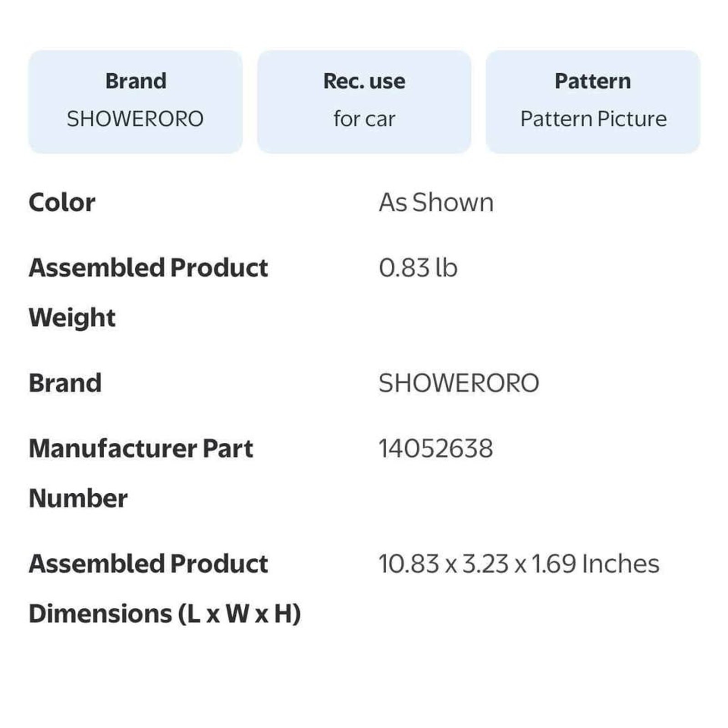Click the 'As Shown' color value
728x728 pixels.
(x=436, y=202)
